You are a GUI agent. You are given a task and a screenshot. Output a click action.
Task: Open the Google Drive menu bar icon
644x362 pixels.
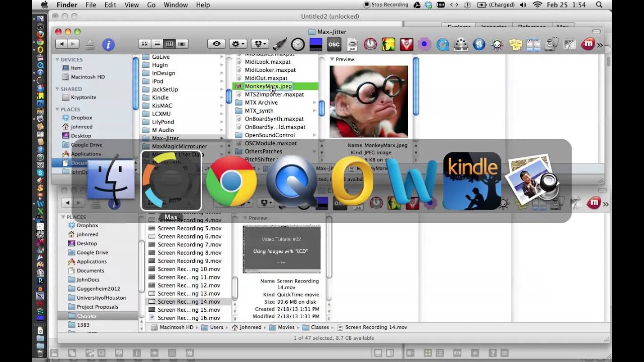(417, 5)
